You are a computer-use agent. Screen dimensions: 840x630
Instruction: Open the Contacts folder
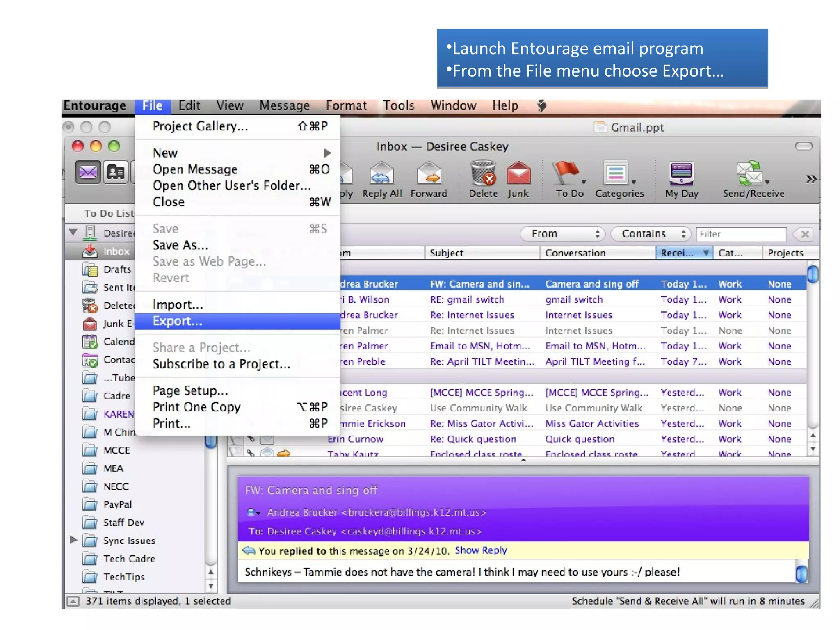(108, 360)
